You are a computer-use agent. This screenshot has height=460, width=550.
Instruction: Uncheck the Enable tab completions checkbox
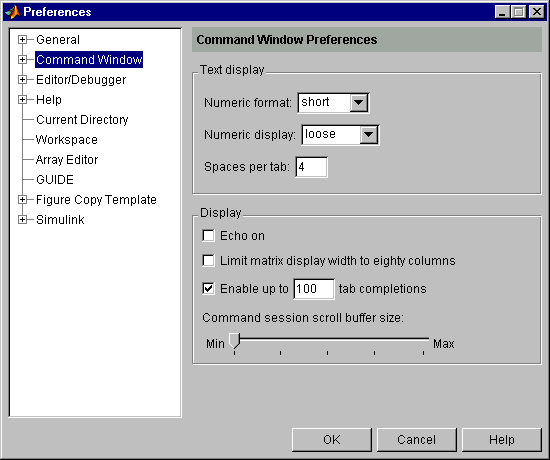point(208,289)
